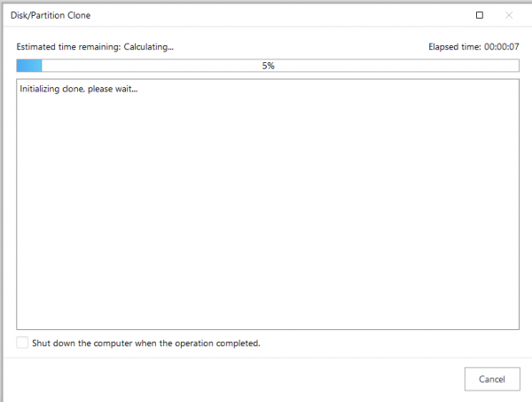The image size is (532, 402).
Task: Click the 'Disk/Partition Clone' window title
Action: tap(51, 15)
